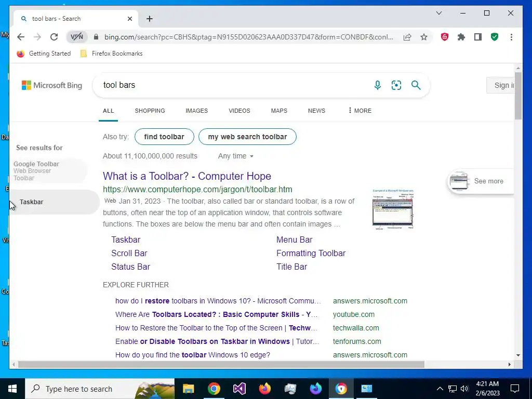Submit search with magnifier icon
Image resolution: width=532 pixels, height=399 pixels.
[x=416, y=85]
